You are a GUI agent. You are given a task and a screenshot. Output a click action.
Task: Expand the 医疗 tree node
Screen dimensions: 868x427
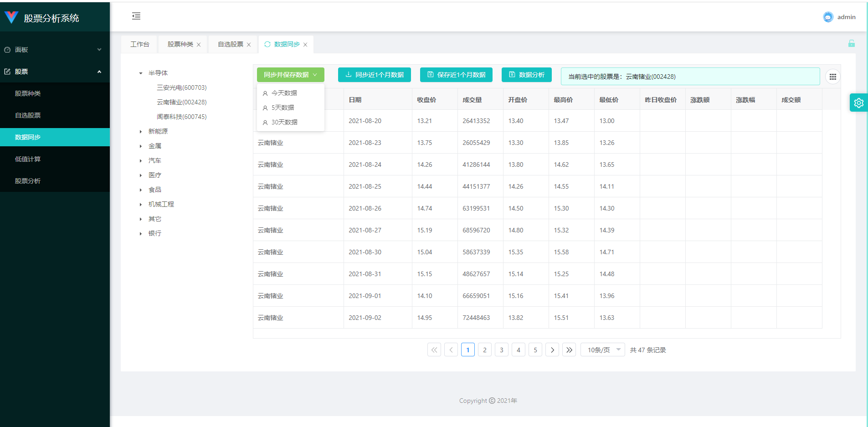pyautogui.click(x=141, y=175)
